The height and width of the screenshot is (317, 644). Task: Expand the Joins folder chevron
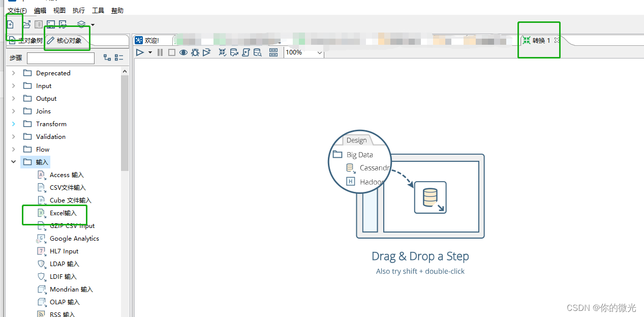[14, 111]
